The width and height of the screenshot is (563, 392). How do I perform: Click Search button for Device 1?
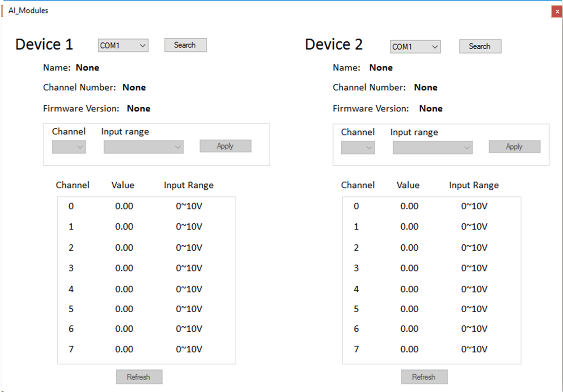[185, 45]
